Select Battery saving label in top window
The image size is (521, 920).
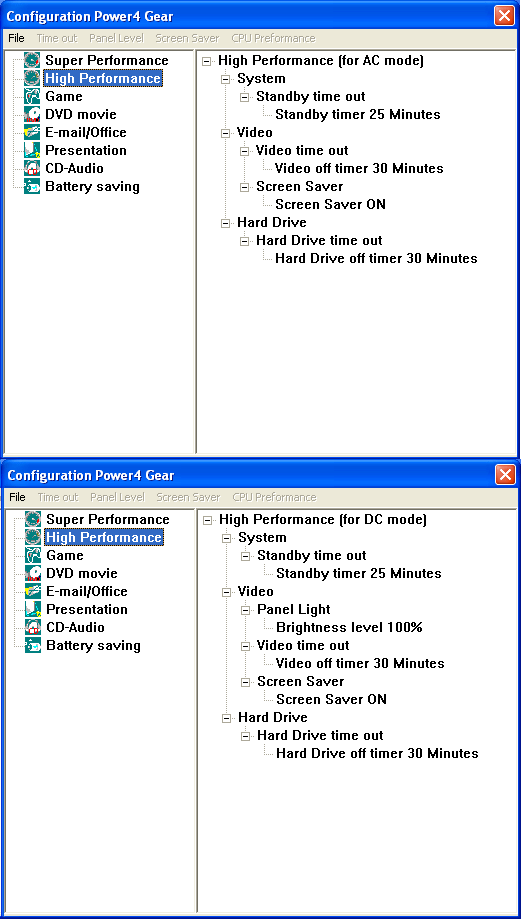click(93, 187)
